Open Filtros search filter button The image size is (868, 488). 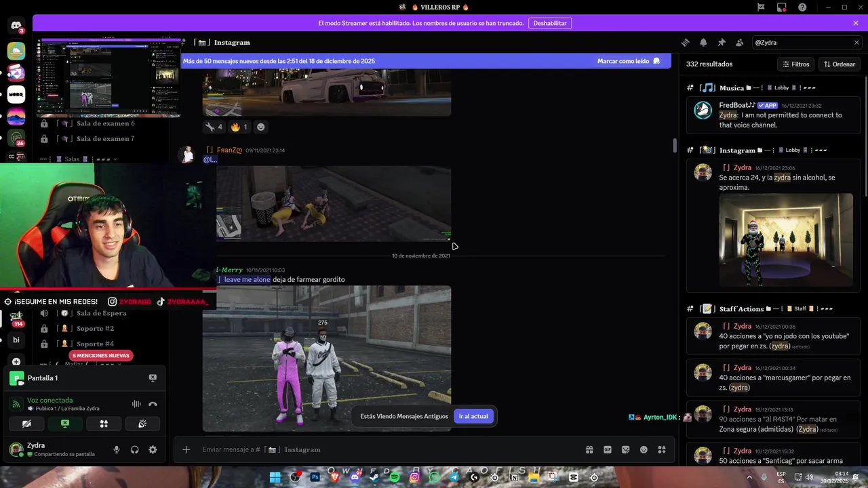tap(795, 64)
